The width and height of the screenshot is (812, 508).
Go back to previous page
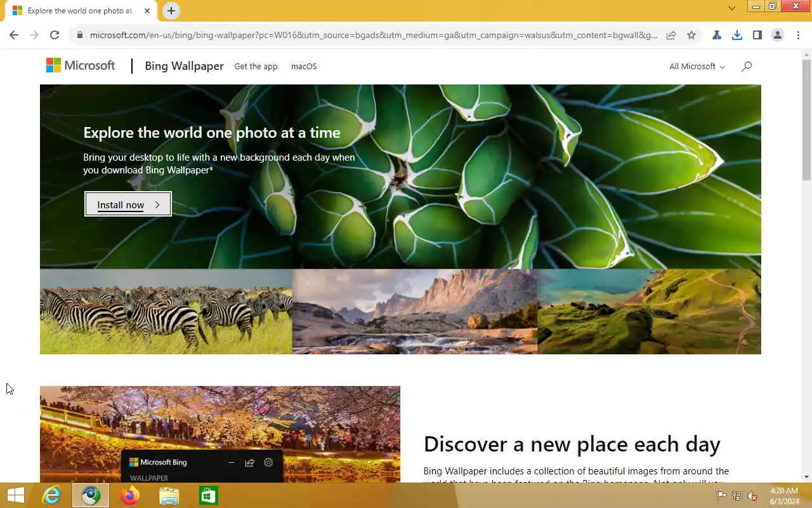click(14, 36)
